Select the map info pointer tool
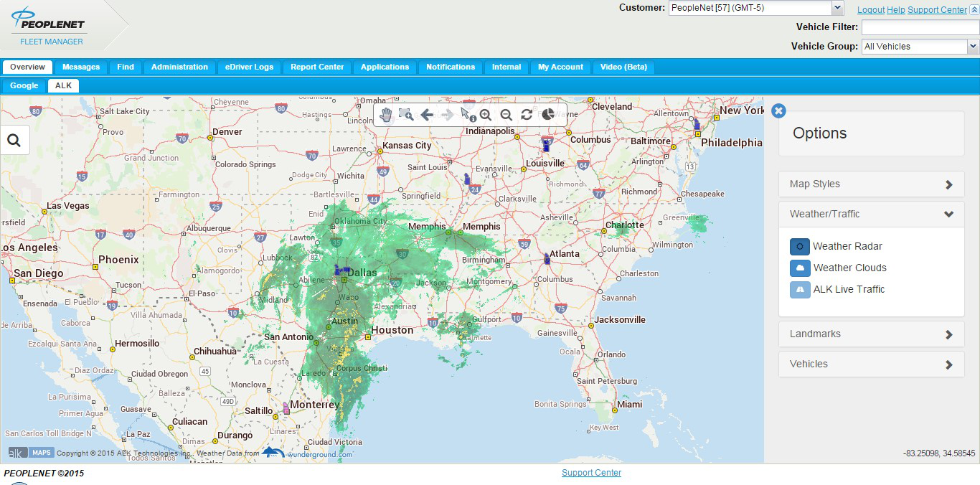Image resolution: width=980 pixels, height=485 pixels. [466, 114]
